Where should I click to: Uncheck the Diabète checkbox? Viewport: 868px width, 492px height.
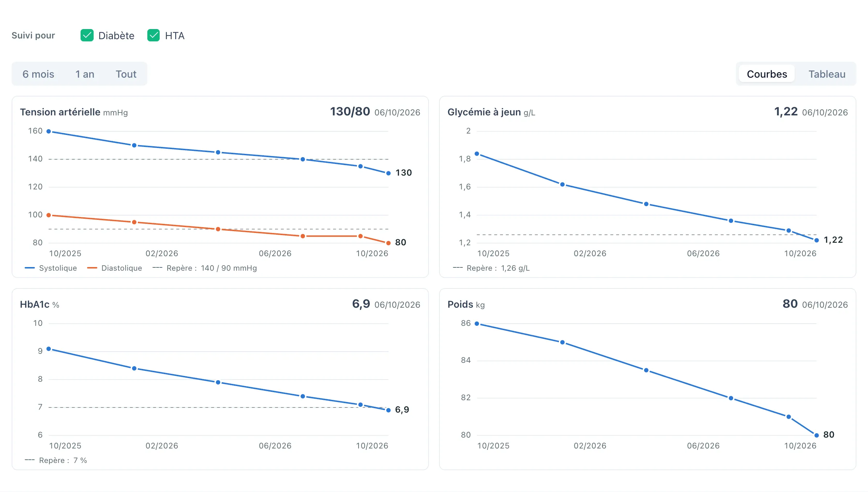[x=87, y=36]
